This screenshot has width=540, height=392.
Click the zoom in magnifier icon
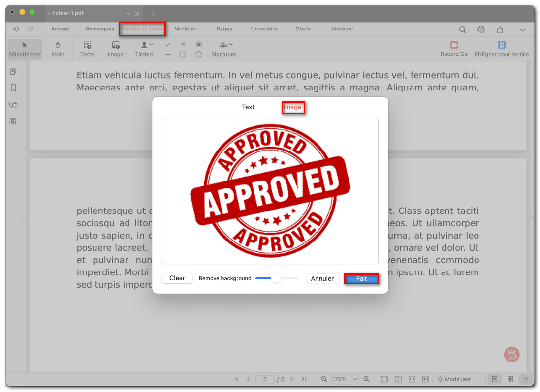(x=367, y=379)
